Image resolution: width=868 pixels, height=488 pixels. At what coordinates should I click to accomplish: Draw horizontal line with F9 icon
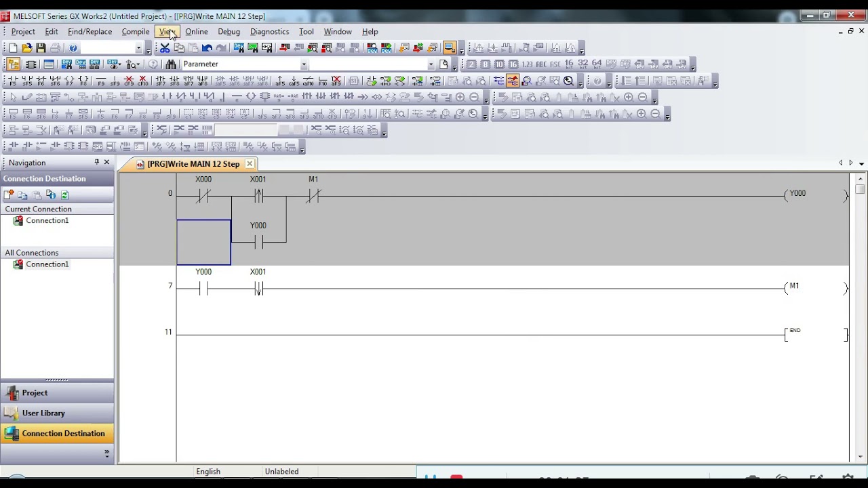pos(101,81)
